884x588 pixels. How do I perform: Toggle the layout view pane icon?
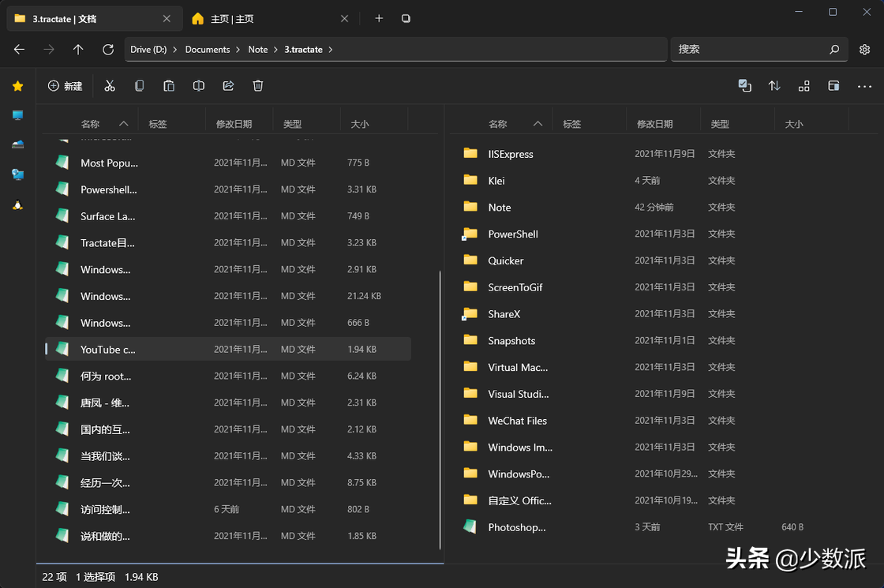click(833, 86)
